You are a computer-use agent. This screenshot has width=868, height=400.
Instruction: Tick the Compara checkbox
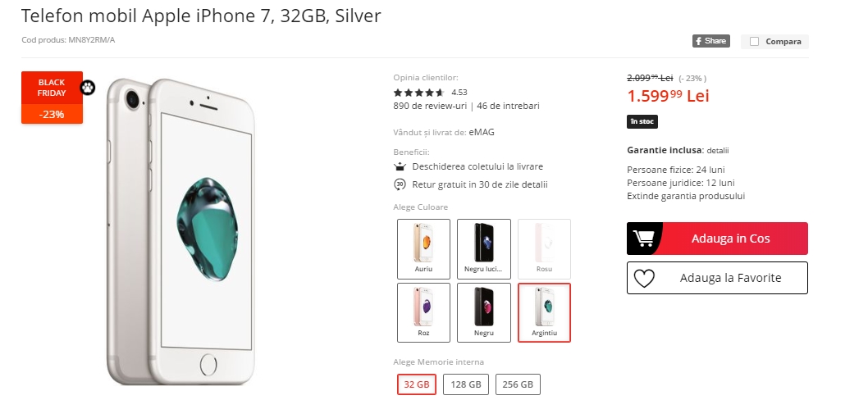point(753,42)
